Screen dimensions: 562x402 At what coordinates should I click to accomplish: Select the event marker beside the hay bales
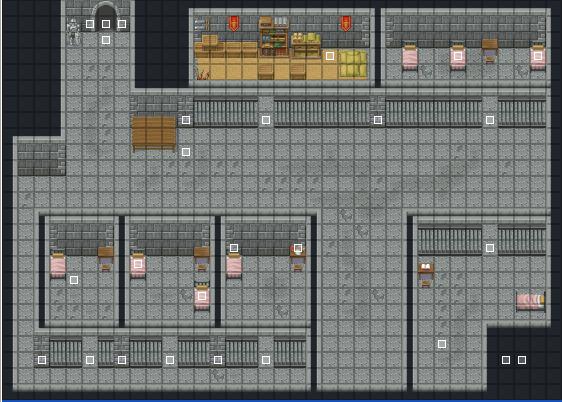coord(330,56)
